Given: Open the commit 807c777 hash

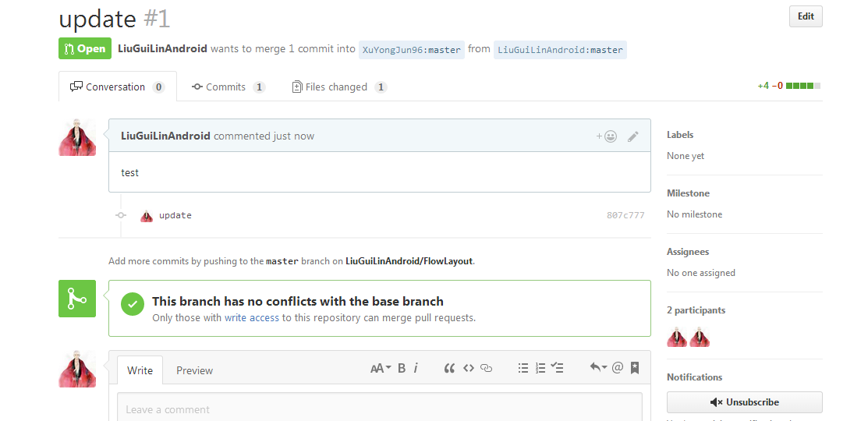Looking at the screenshot, I should (625, 216).
